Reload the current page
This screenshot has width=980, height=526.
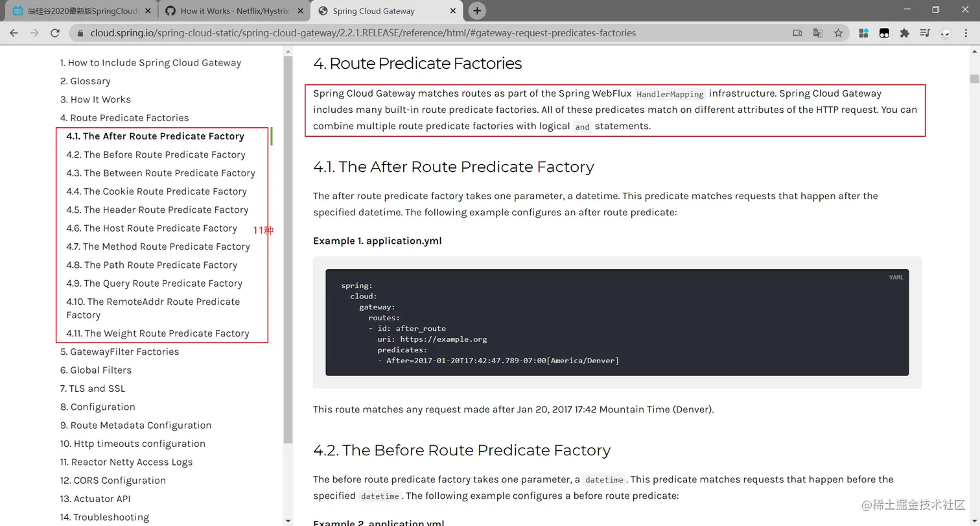point(55,33)
